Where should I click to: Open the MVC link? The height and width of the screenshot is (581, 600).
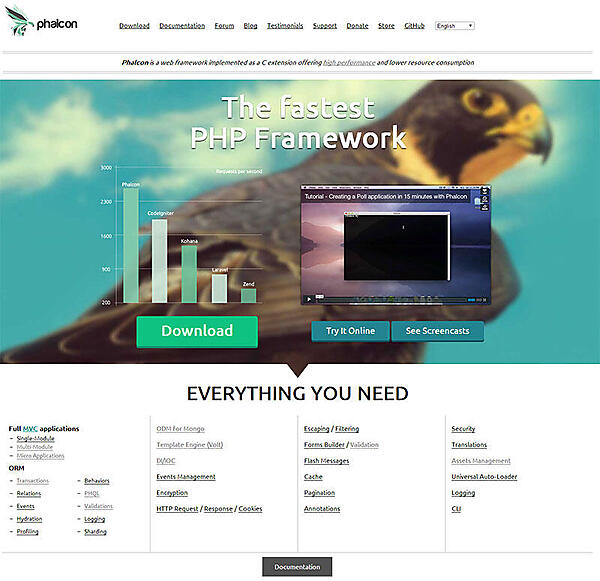click(30, 429)
